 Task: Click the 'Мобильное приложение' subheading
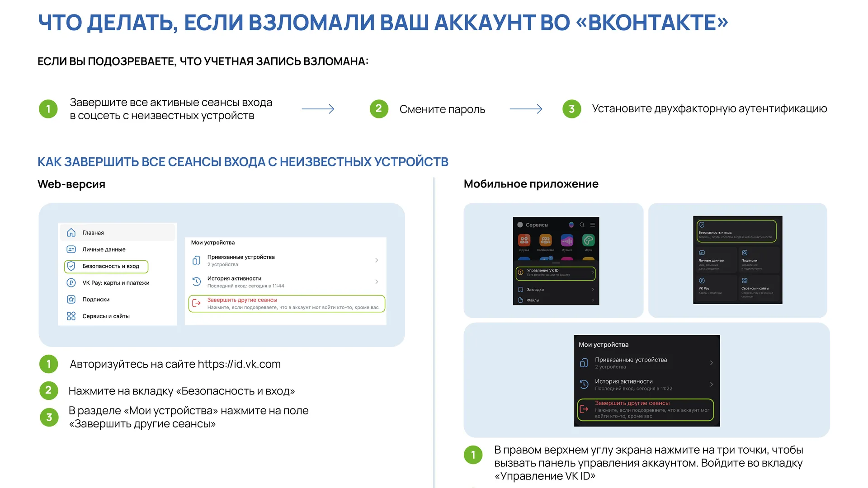[531, 184]
